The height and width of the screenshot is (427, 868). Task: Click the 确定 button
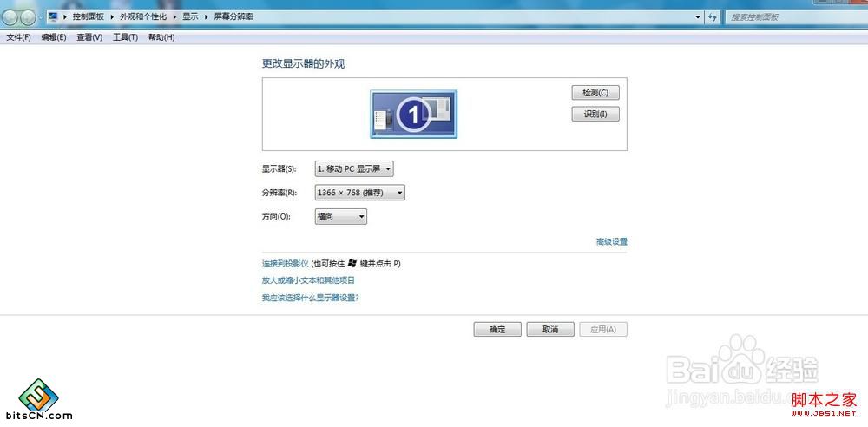coord(497,330)
